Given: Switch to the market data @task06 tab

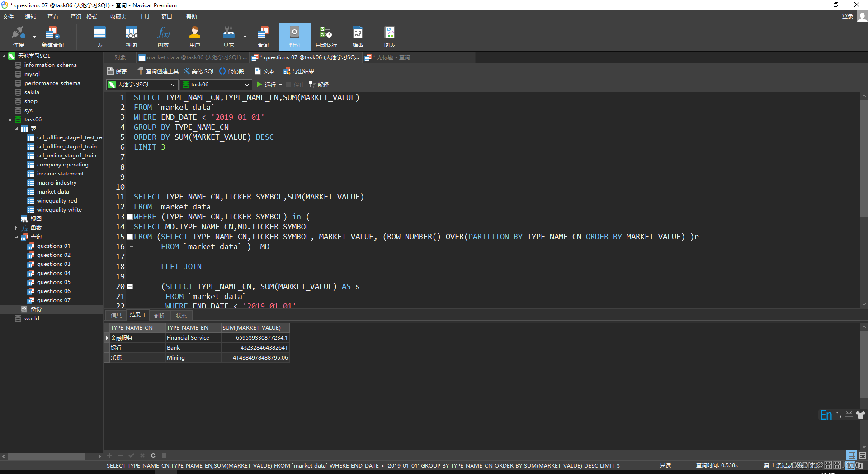Looking at the screenshot, I should [x=192, y=57].
